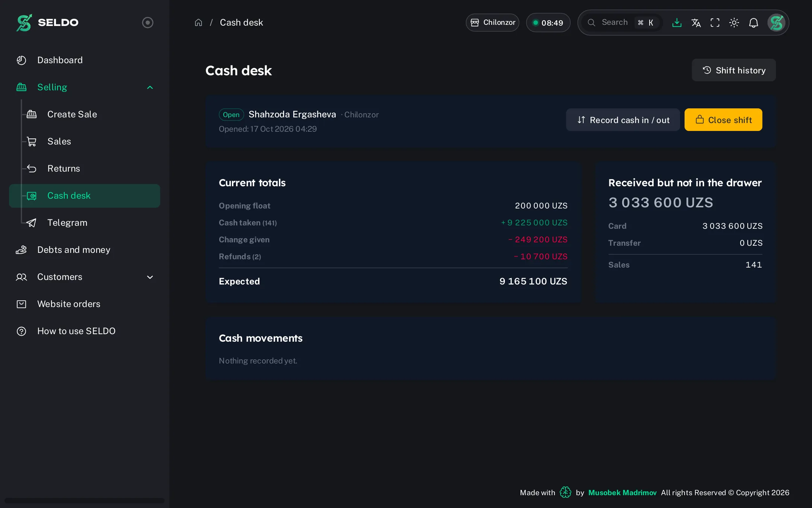Open notifications bell icon

tap(753, 23)
